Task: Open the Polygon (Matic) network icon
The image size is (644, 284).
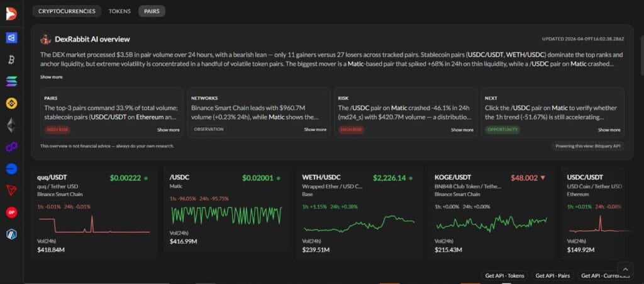Action: tap(11, 147)
